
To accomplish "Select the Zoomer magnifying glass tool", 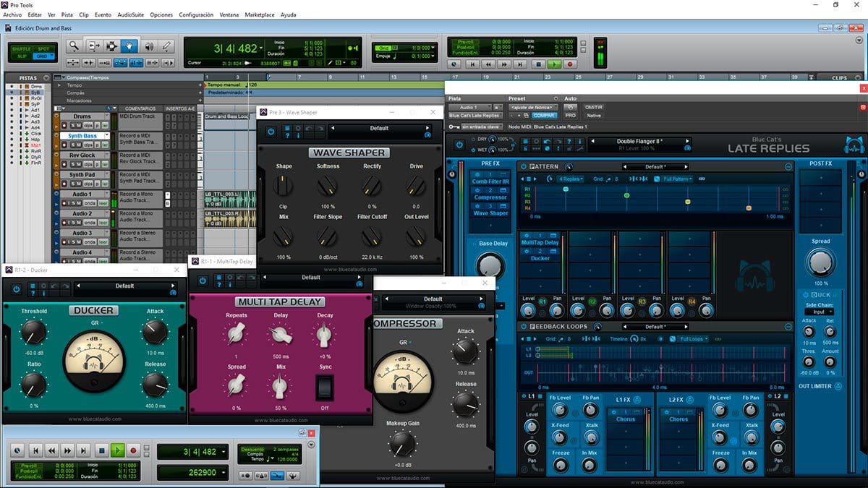I will click(74, 46).
